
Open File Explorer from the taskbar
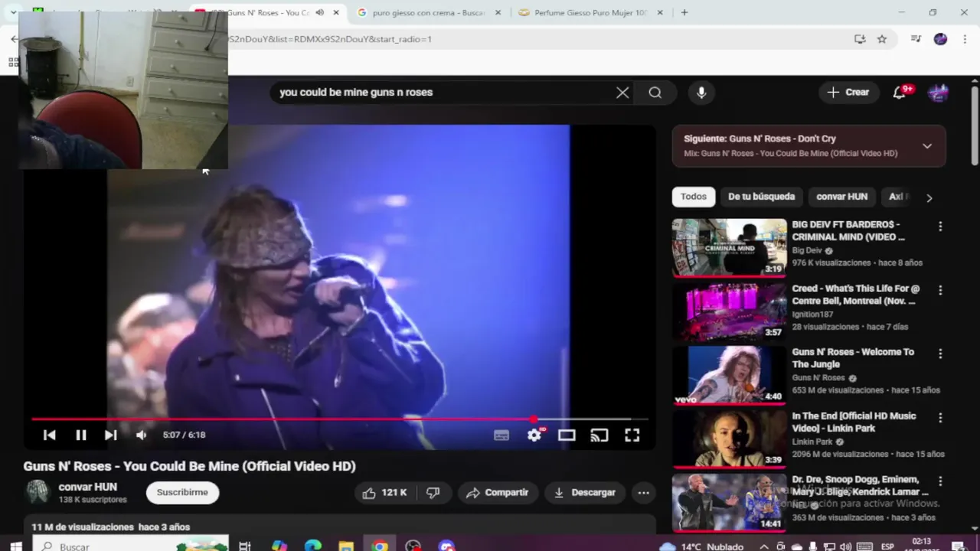tap(346, 546)
